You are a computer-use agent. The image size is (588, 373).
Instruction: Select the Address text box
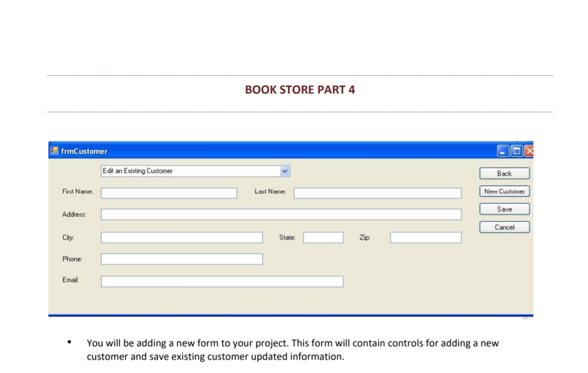[280, 214]
